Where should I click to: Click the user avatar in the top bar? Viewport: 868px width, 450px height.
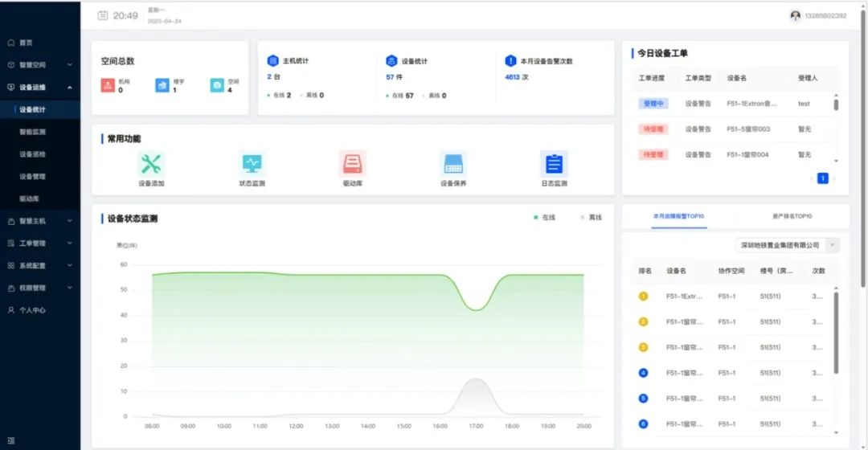pos(796,15)
